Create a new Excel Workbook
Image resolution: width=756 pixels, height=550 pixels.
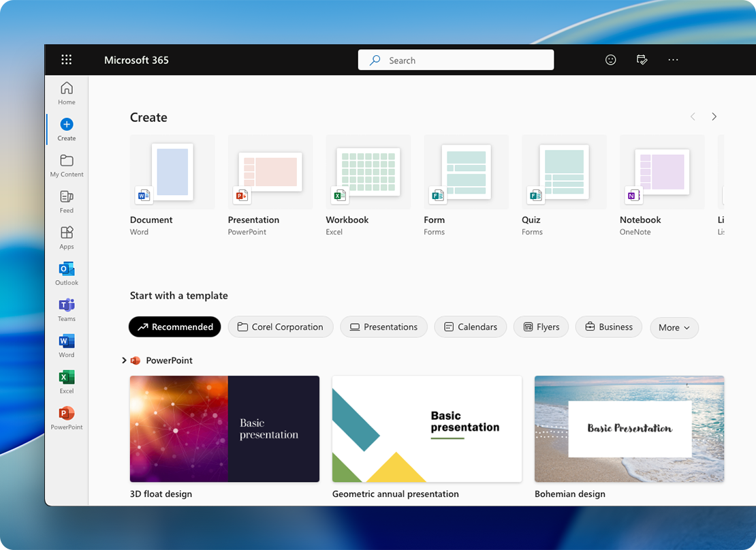[368, 172]
